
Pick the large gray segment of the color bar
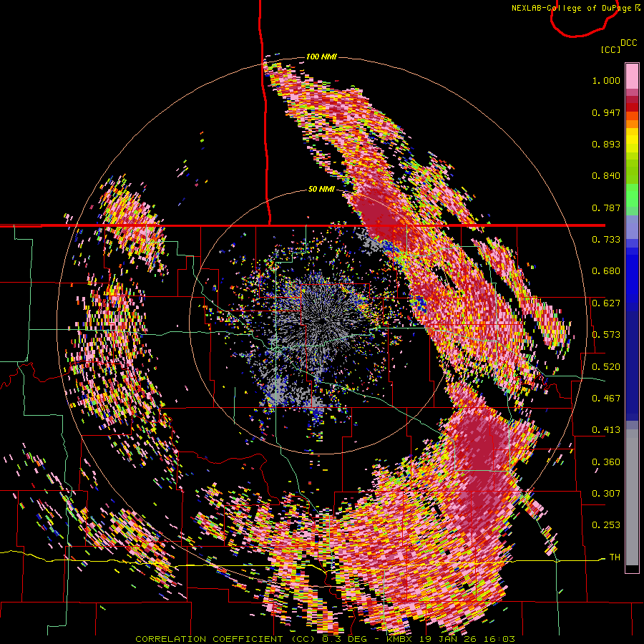click(632, 498)
